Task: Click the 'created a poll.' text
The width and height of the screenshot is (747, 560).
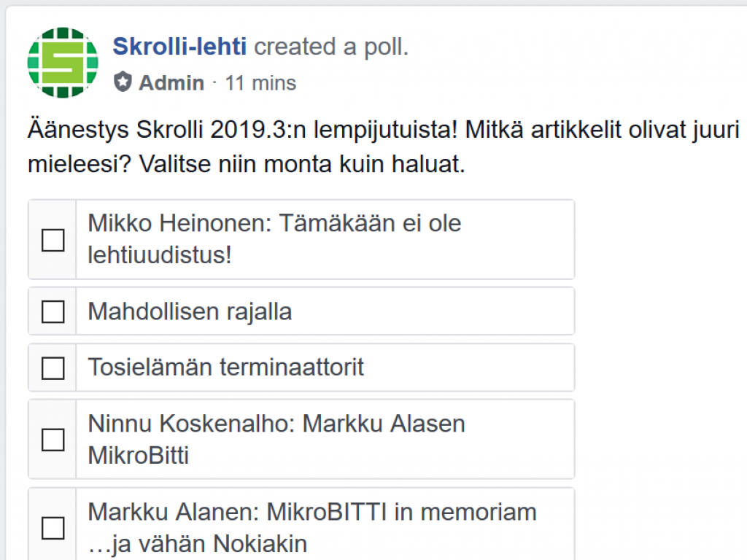Action: [x=331, y=47]
